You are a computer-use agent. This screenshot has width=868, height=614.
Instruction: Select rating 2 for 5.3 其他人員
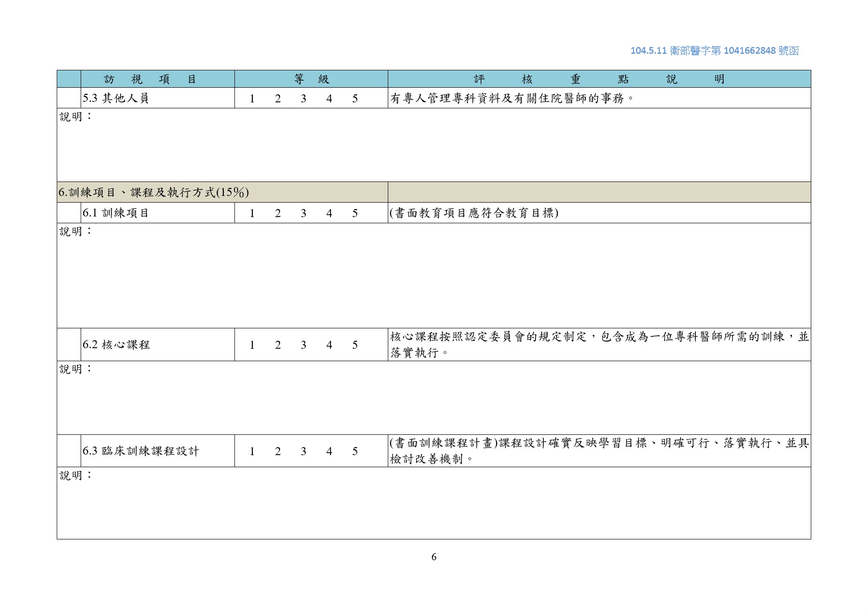(x=278, y=99)
